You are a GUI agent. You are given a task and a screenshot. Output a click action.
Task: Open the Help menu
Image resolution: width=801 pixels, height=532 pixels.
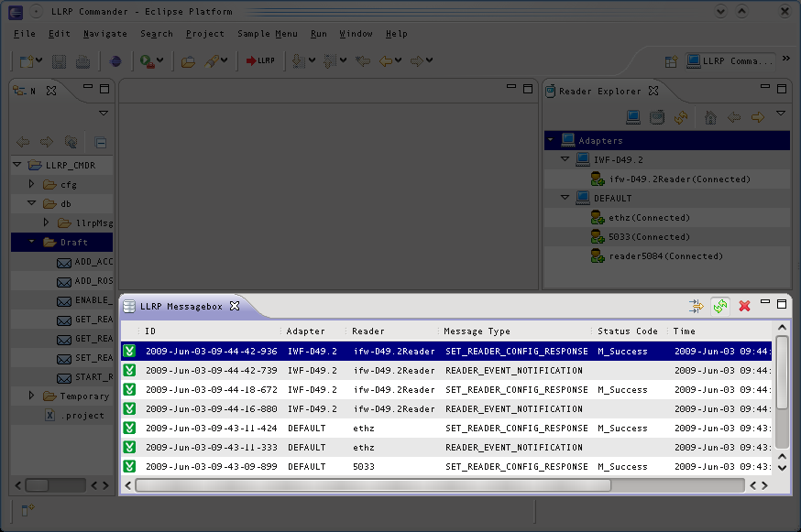(397, 34)
